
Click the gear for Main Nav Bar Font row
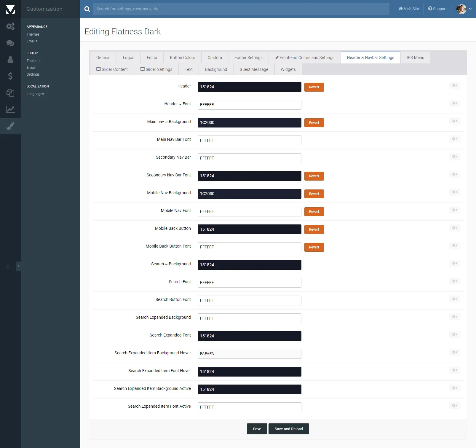click(x=455, y=139)
